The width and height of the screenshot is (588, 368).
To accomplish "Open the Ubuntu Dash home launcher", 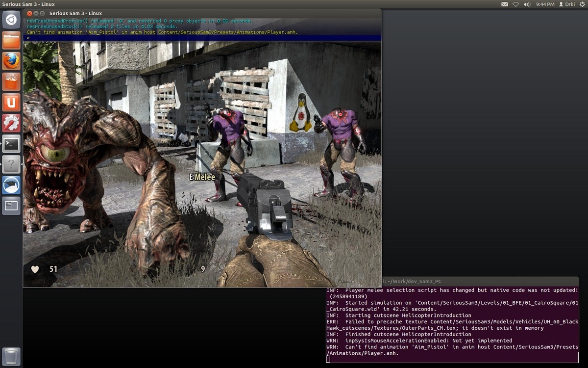I will (x=11, y=20).
